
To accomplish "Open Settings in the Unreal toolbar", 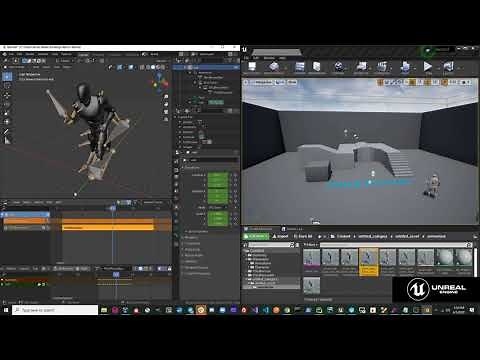I will coord(339,67).
